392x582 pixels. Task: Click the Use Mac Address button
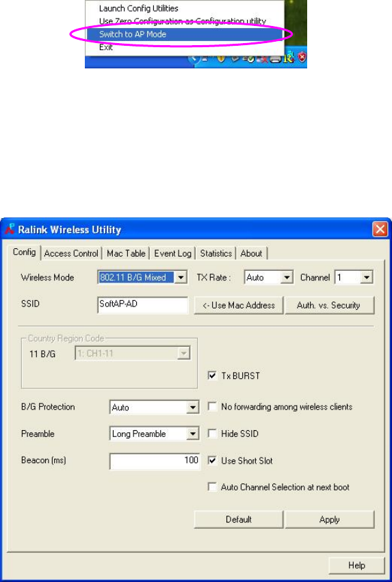coord(239,306)
